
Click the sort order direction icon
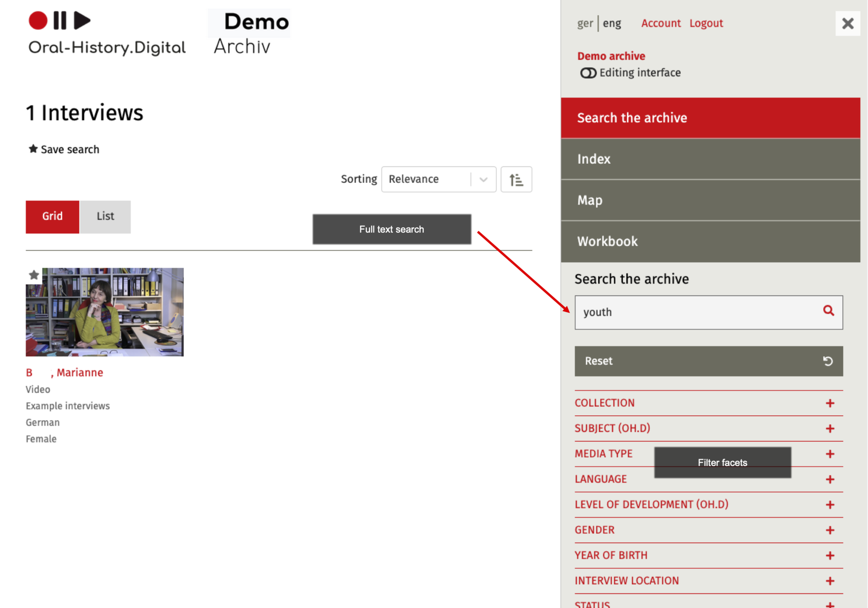pyautogui.click(x=516, y=179)
